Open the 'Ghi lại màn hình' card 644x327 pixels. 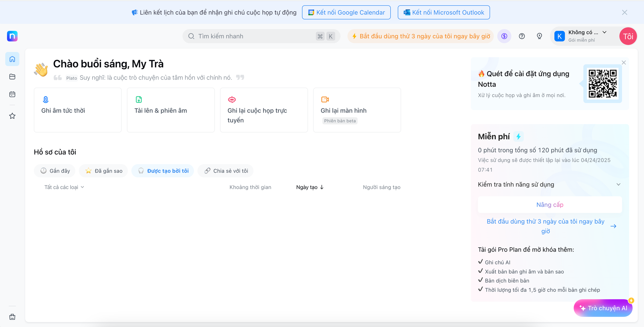pos(357,110)
